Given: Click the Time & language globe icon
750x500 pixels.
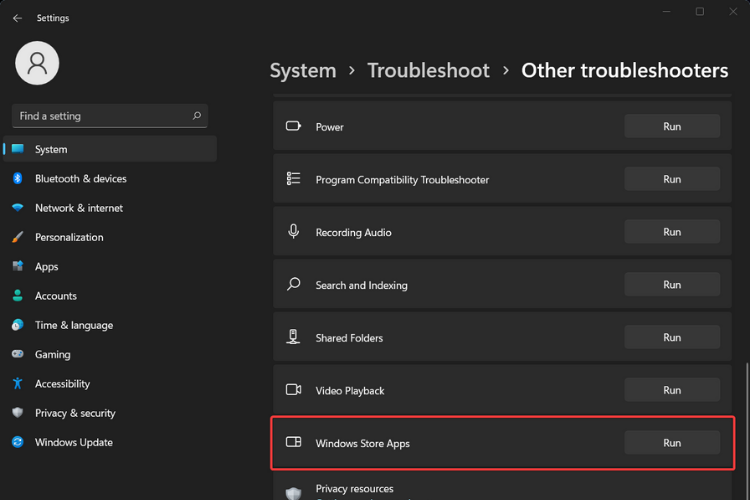Looking at the screenshot, I should click(18, 325).
